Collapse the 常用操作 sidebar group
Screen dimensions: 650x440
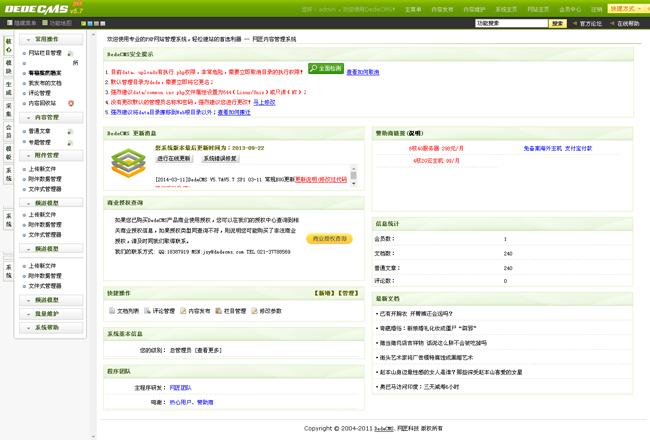51,39
